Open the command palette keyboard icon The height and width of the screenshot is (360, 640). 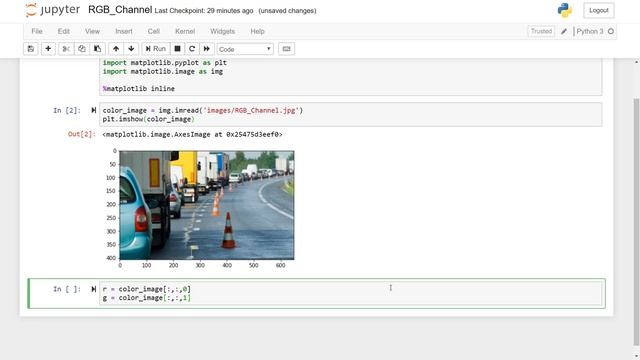click(287, 49)
